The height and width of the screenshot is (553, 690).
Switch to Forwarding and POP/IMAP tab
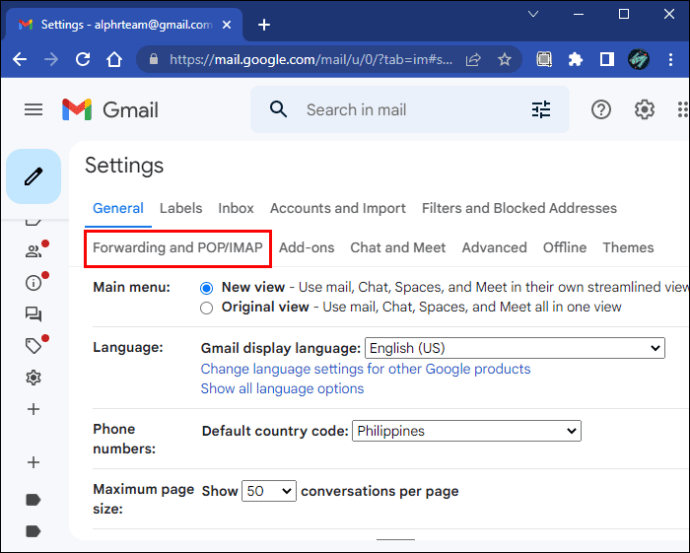[177, 248]
